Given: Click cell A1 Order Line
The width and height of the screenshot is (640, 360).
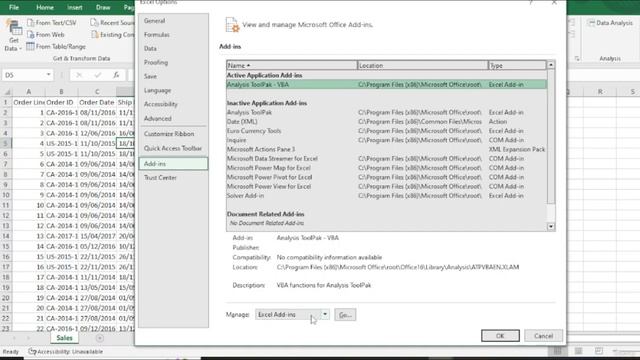Looking at the screenshot, I should pos(29,102).
